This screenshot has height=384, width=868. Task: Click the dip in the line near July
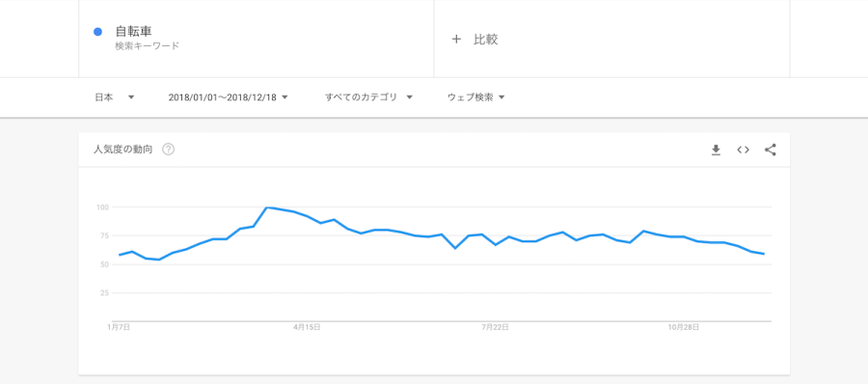(x=455, y=248)
